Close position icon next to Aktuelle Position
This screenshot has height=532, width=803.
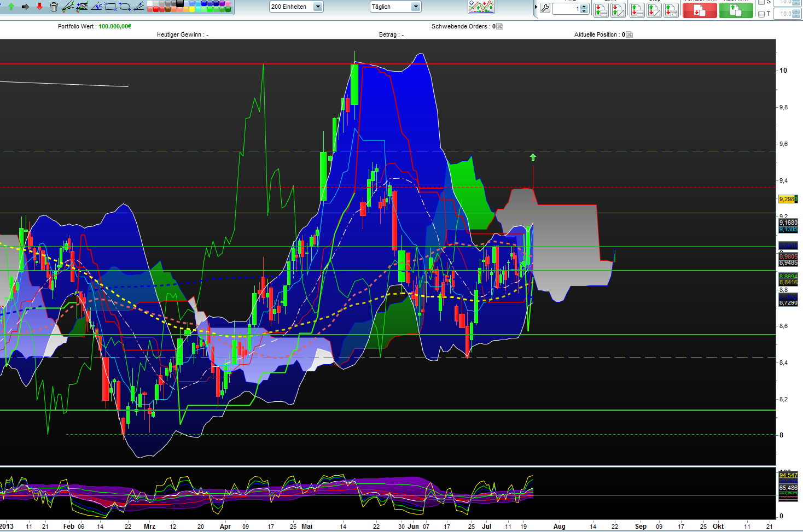(x=629, y=34)
